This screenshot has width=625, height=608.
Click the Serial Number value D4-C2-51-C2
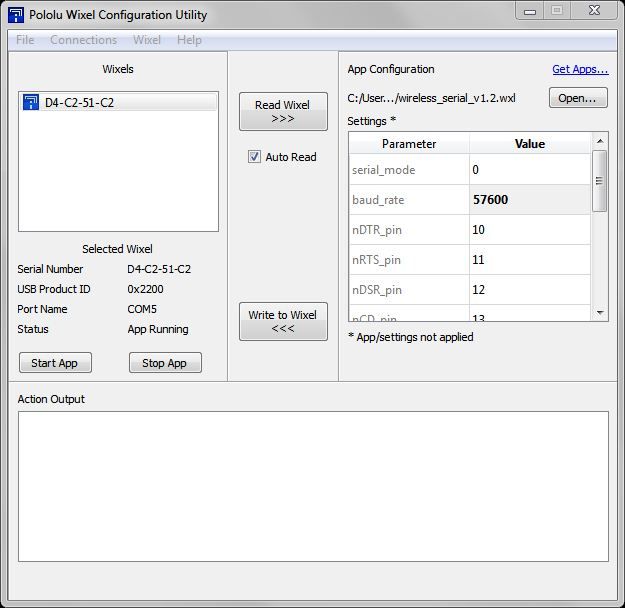click(x=159, y=269)
